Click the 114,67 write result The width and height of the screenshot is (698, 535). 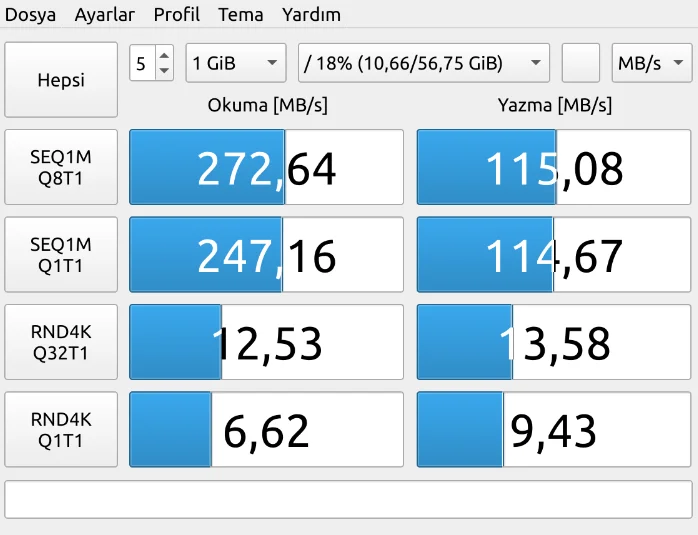[554, 255]
